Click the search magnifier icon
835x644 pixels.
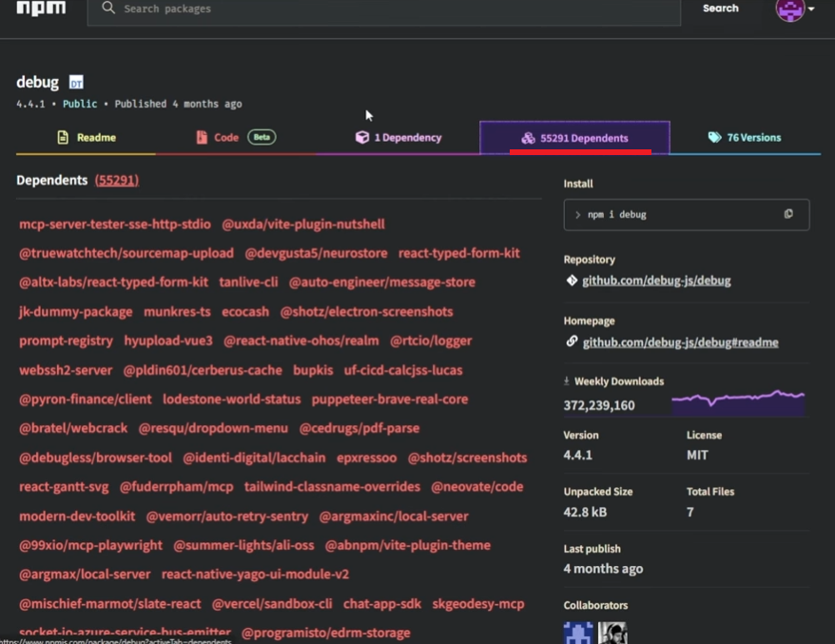(108, 8)
